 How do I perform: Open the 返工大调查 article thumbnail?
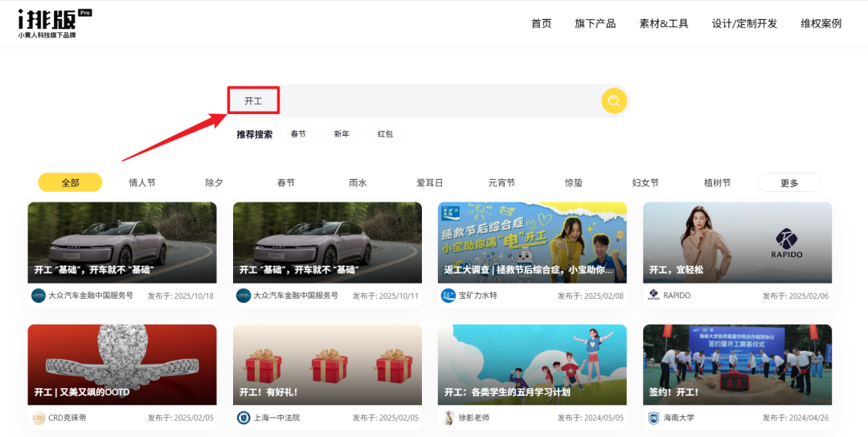tap(533, 243)
